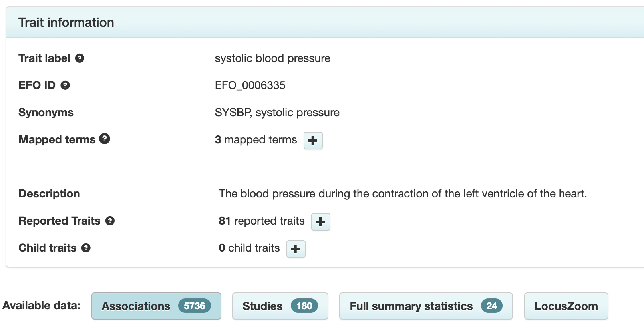This screenshot has height=330, width=644.
Task: Click the Trait information panel header
Action: [66, 22]
